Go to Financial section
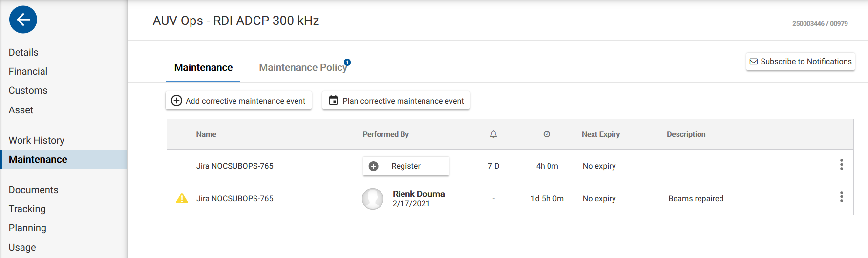 coord(28,71)
